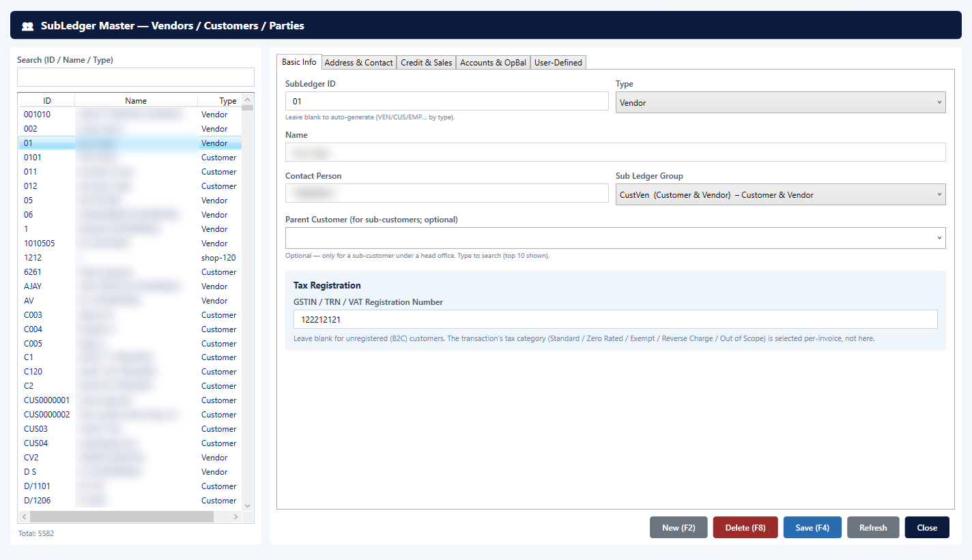The width and height of the screenshot is (972, 560).
Task: Select the row with ID 002
Action: [x=130, y=129]
